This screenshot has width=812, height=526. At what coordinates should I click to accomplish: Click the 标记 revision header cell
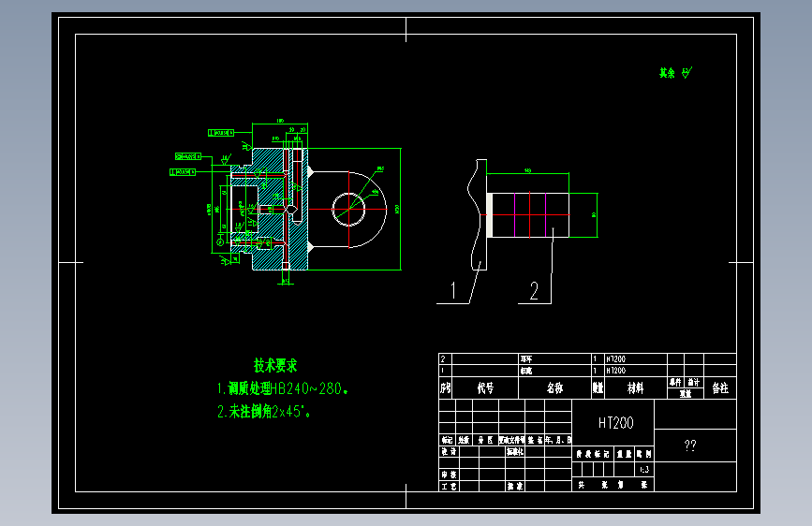tap(447, 440)
